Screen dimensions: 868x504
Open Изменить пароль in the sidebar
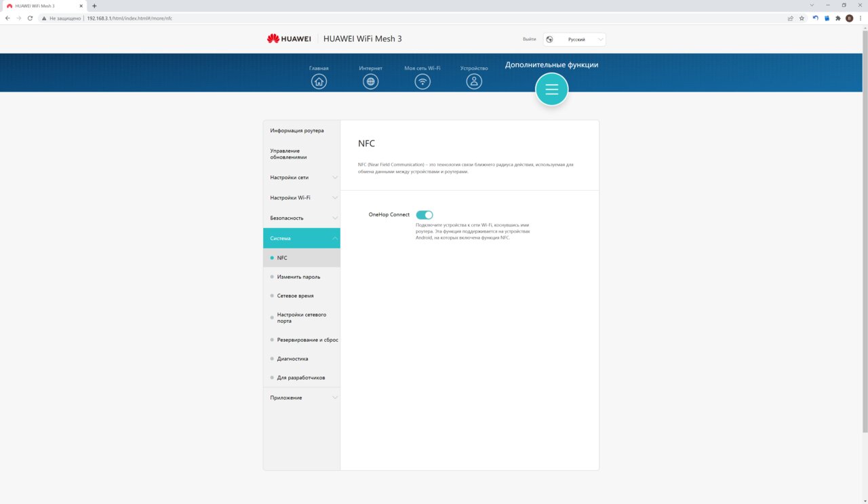tap(302, 277)
